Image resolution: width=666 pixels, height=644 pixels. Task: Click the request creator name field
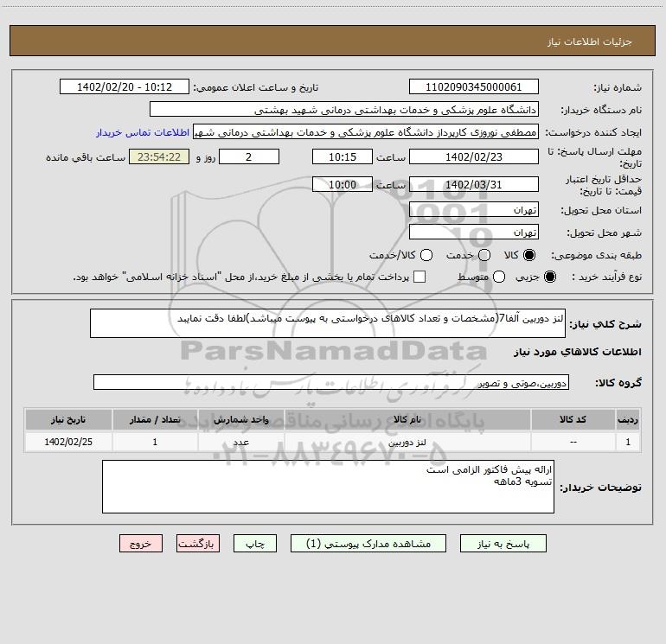366,132
